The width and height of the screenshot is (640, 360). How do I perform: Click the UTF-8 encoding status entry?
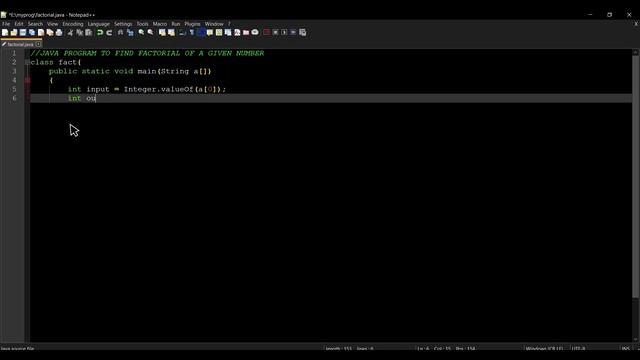[579, 349]
